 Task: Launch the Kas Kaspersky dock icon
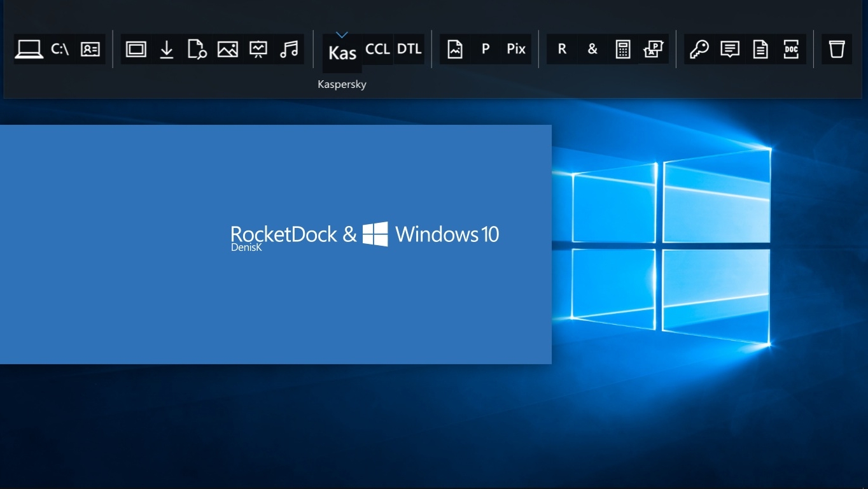342,53
